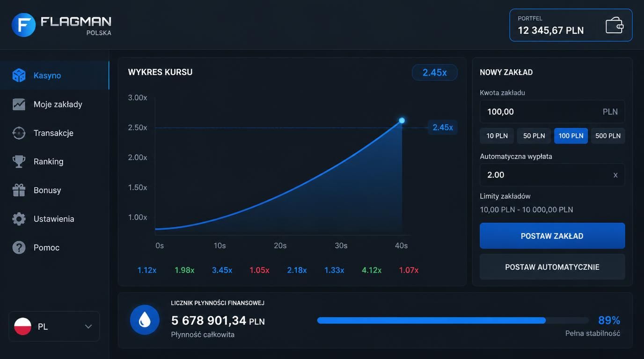Click the 1.05x history multiplier
Image resolution: width=644 pixels, height=359 pixels.
point(259,270)
